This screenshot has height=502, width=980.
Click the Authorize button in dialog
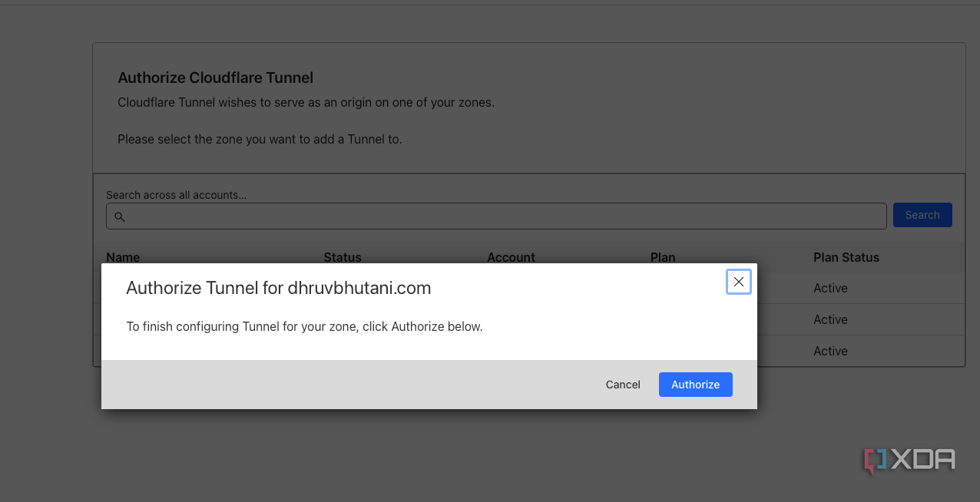(x=695, y=385)
